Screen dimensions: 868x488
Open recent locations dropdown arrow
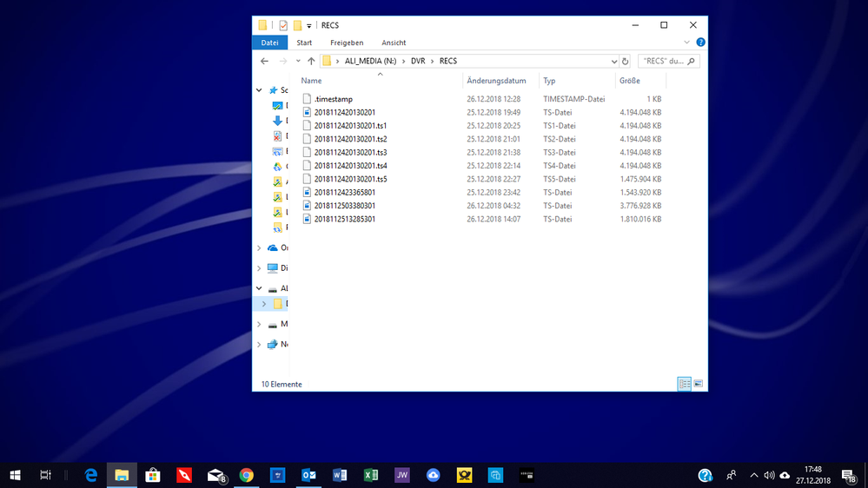(x=298, y=62)
